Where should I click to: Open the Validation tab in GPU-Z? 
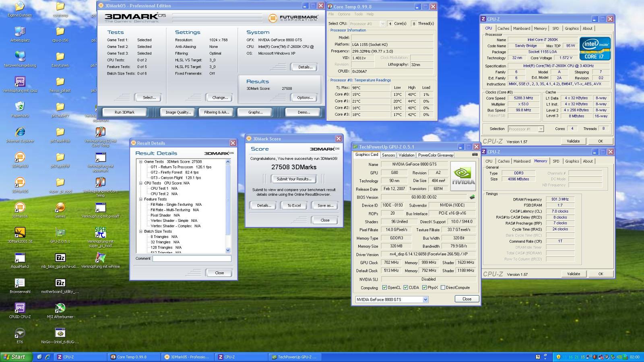click(x=407, y=155)
